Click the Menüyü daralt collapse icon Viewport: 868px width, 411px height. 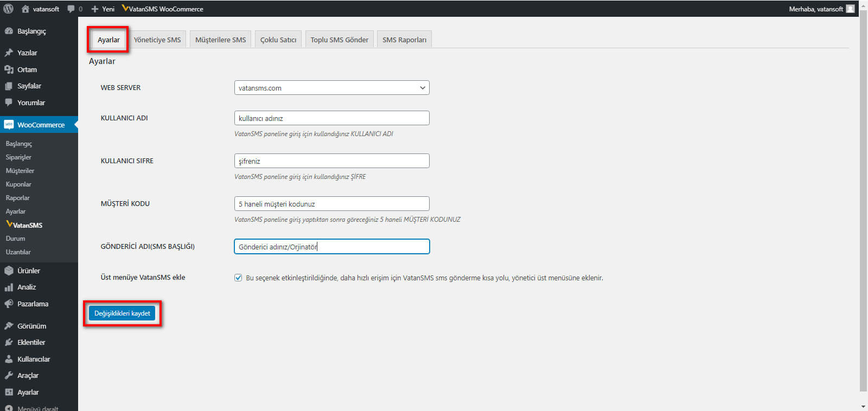9,408
